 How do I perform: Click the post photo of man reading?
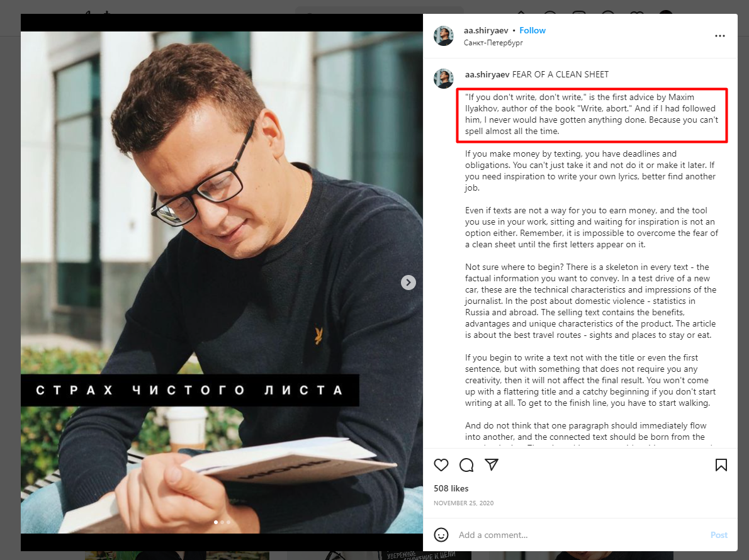click(x=222, y=282)
